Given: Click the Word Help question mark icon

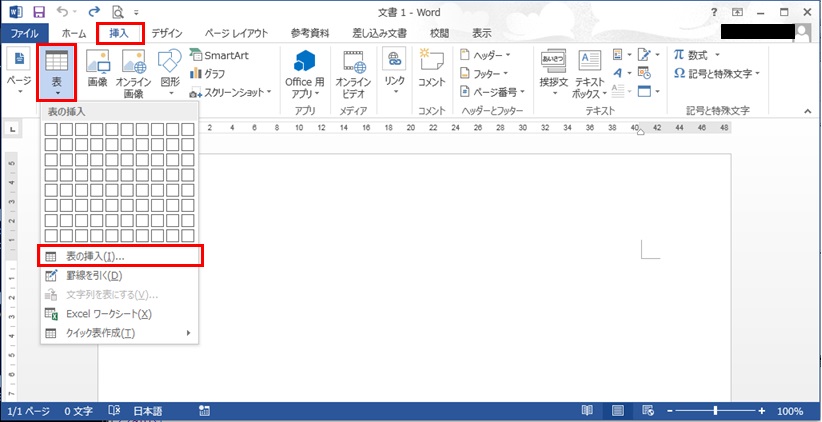Looking at the screenshot, I should click(x=714, y=12).
